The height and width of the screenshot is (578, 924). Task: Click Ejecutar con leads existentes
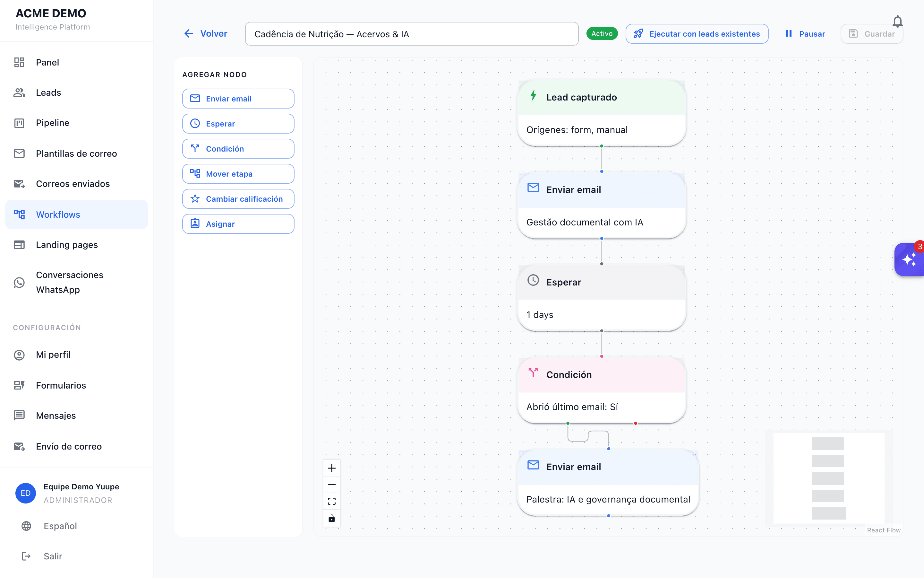[x=697, y=34]
